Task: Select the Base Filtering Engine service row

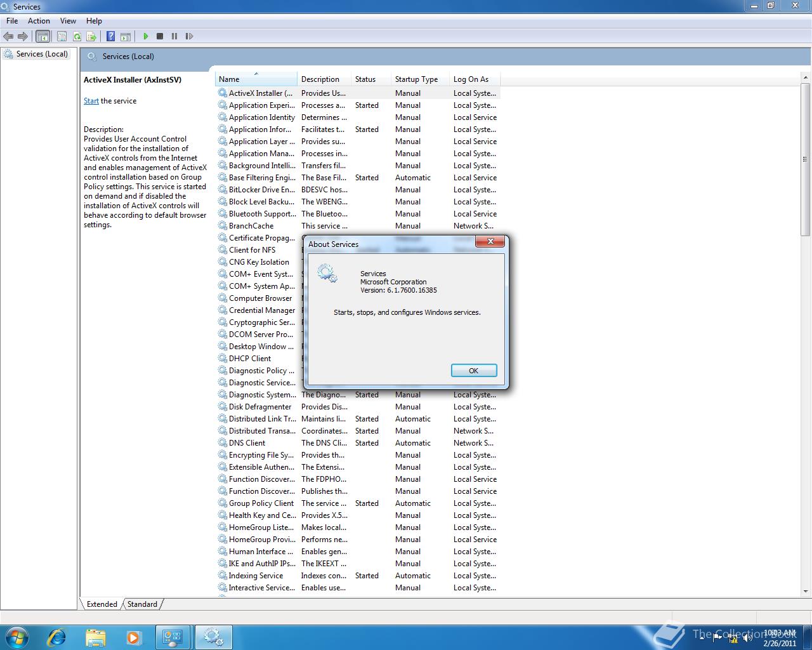Action: [358, 178]
